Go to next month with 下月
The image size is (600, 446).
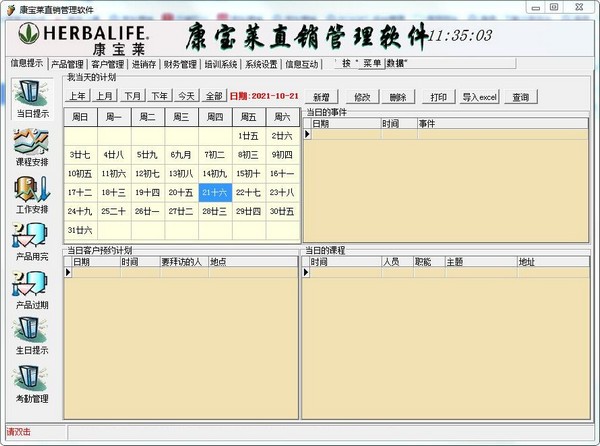[x=132, y=96]
